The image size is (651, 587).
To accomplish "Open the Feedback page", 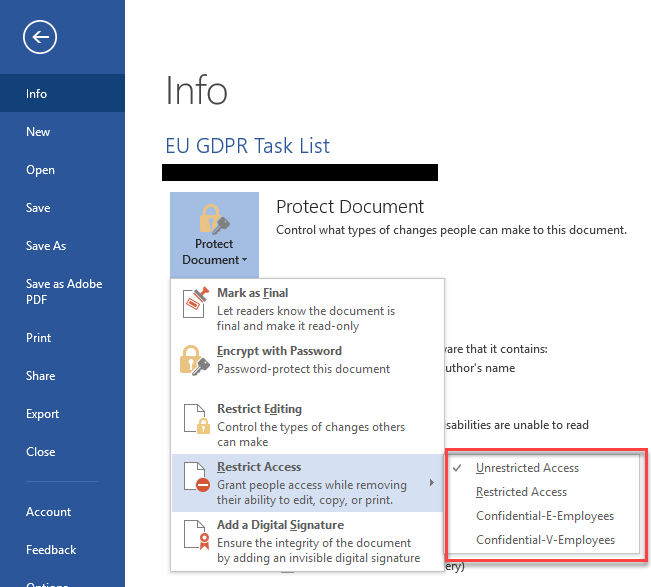I will (62, 550).
